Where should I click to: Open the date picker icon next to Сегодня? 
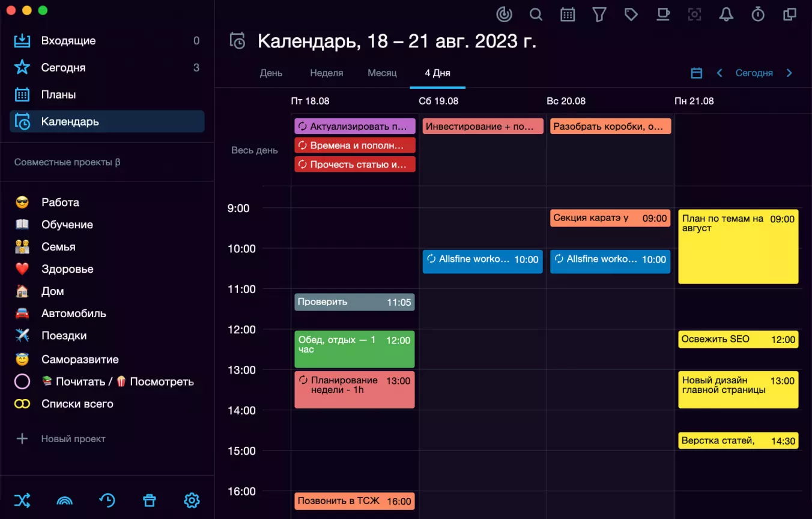tap(697, 73)
